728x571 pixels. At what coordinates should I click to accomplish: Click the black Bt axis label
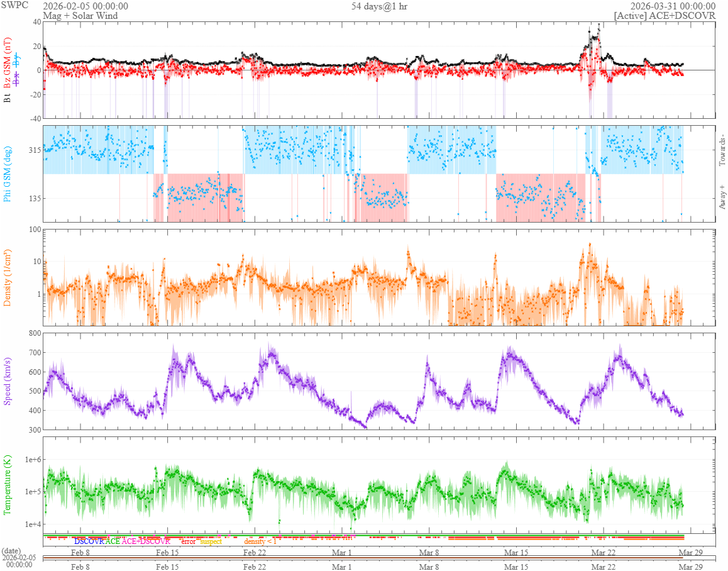[x=8, y=98]
